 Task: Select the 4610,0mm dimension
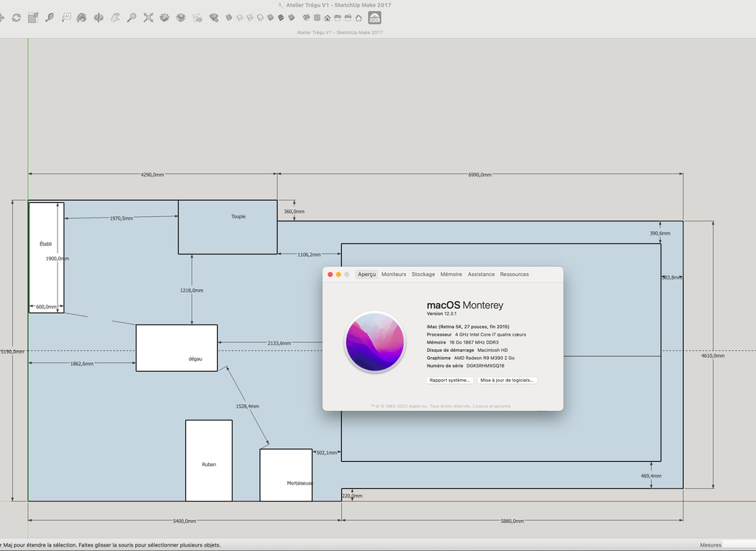(x=712, y=356)
